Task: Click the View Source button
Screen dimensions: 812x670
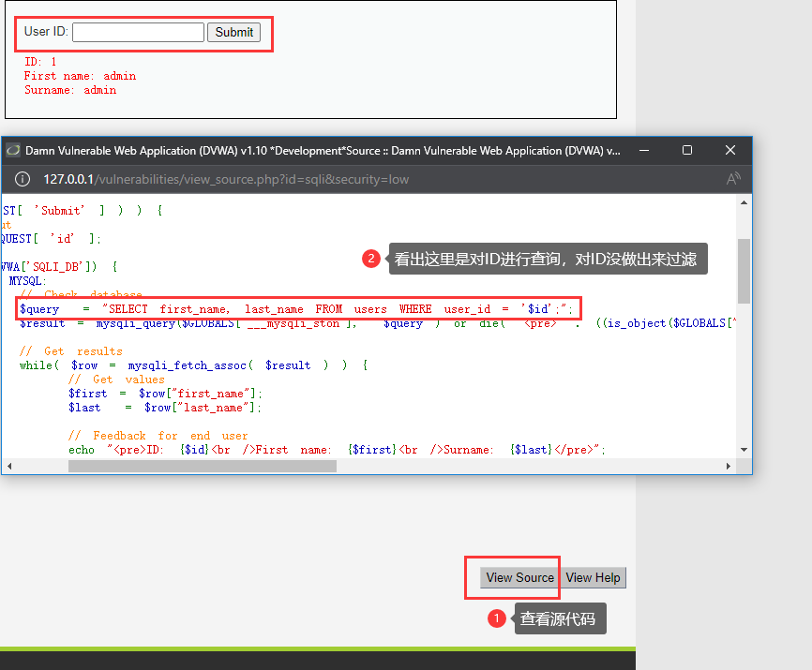Action: pos(519,577)
